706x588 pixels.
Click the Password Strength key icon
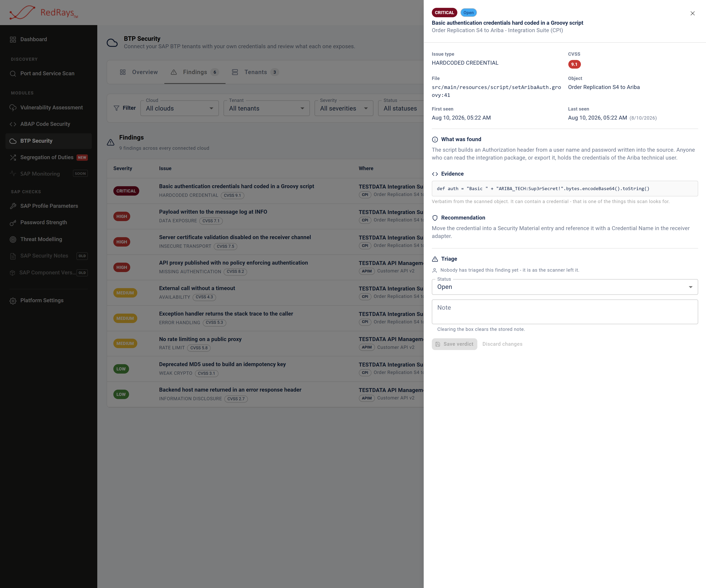point(13,222)
